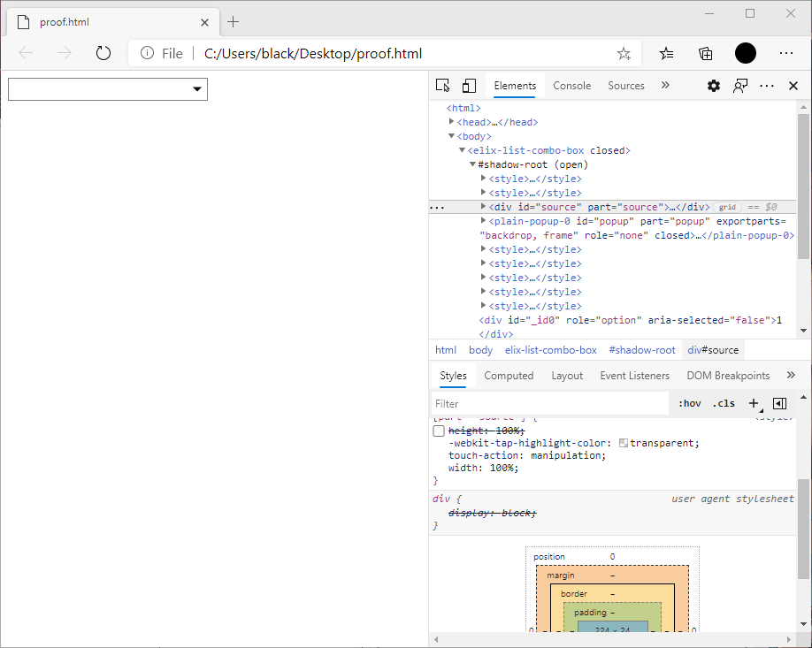The height and width of the screenshot is (648, 812).
Task: Select elix-list-combo-box in breadcrumb bar
Action: (x=551, y=349)
